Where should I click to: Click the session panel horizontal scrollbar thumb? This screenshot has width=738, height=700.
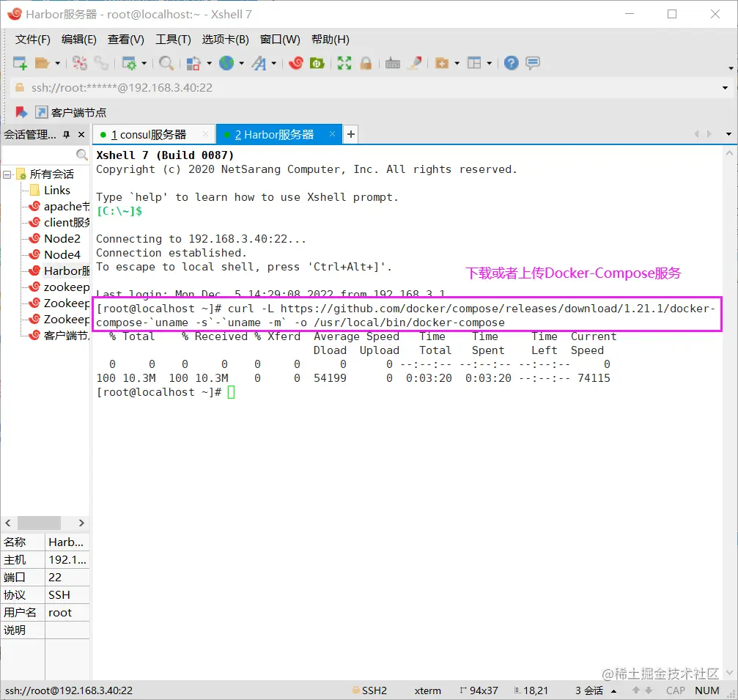point(39,523)
